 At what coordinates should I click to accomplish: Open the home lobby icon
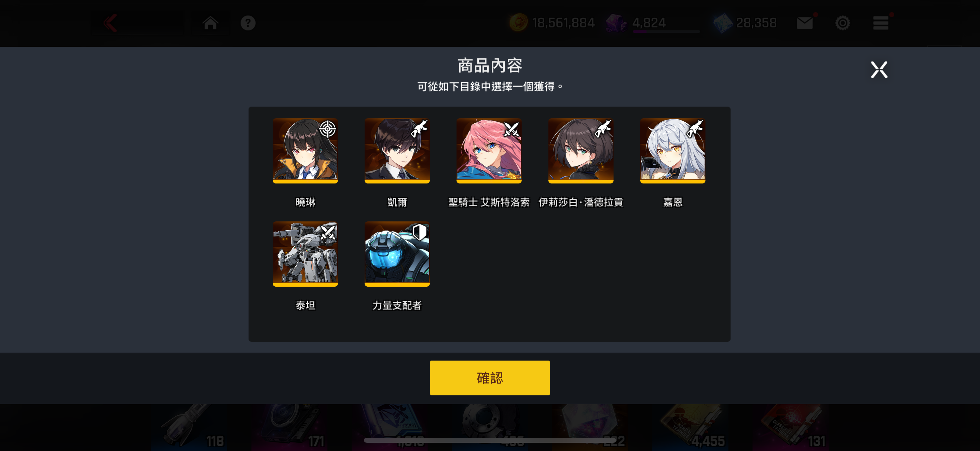(210, 23)
